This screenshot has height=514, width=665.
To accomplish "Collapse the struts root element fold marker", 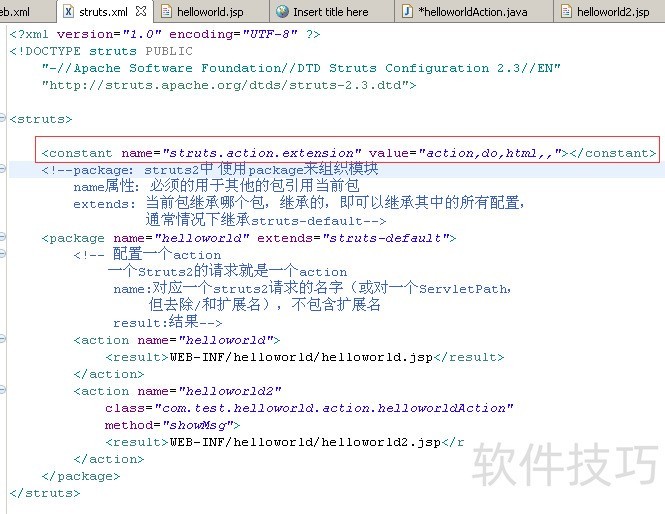I will pyautogui.click(x=4, y=119).
